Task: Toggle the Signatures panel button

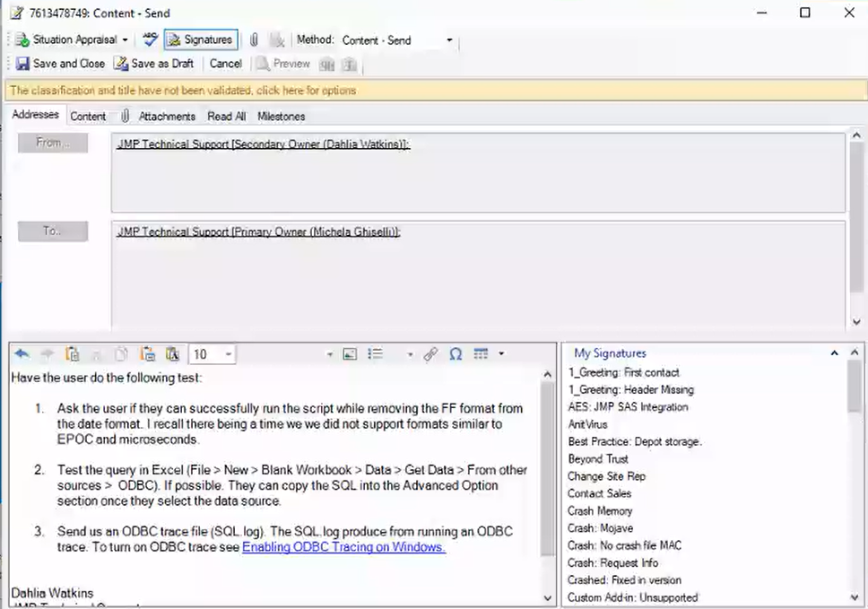Action: [200, 40]
